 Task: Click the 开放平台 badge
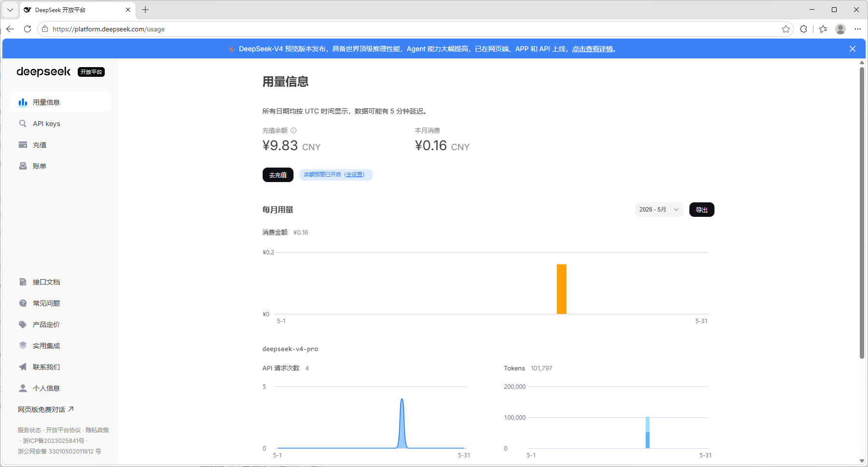pos(91,72)
